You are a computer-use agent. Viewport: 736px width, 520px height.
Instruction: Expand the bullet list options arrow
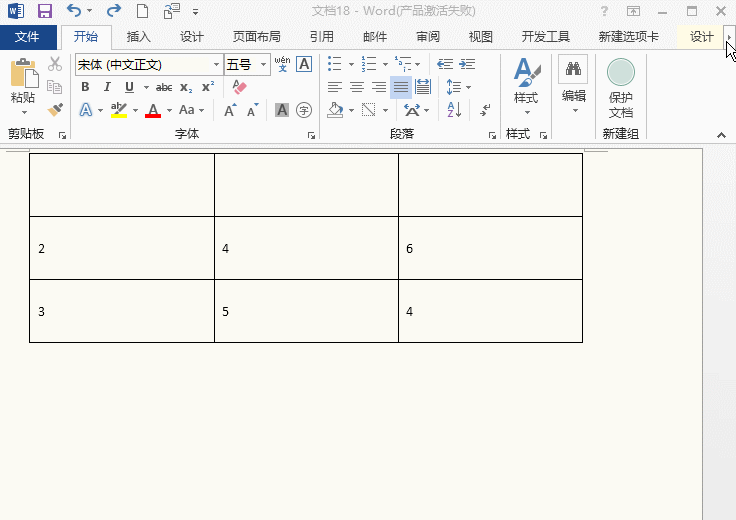point(351,64)
